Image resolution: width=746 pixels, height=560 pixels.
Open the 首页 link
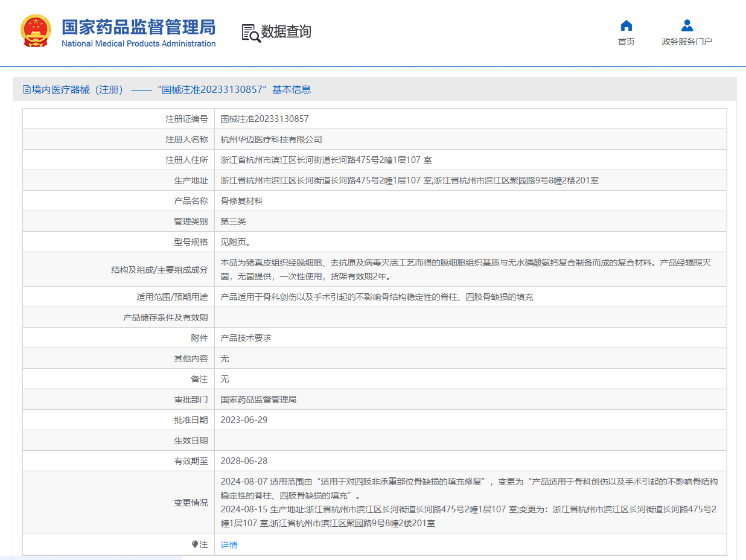626,42
